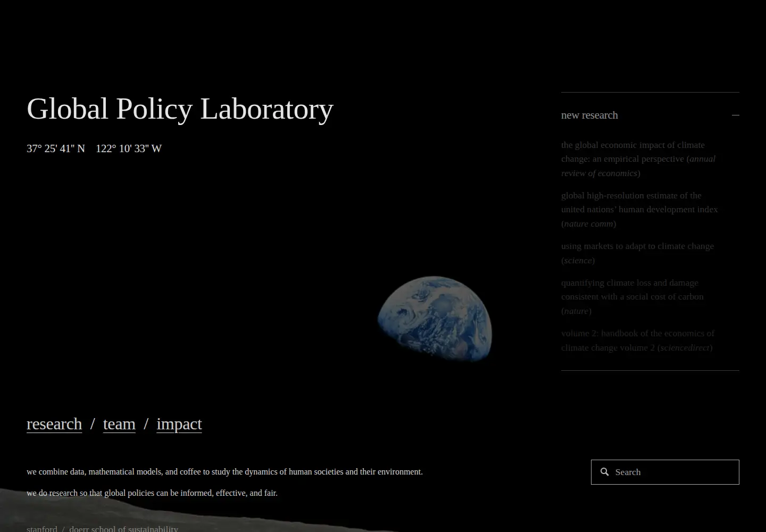Select the latitude 37° 25' 41" N text
766x532 pixels.
(56, 148)
